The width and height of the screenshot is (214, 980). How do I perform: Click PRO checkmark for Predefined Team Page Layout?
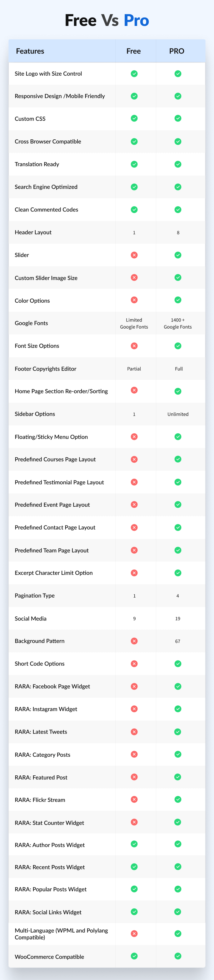point(178,550)
